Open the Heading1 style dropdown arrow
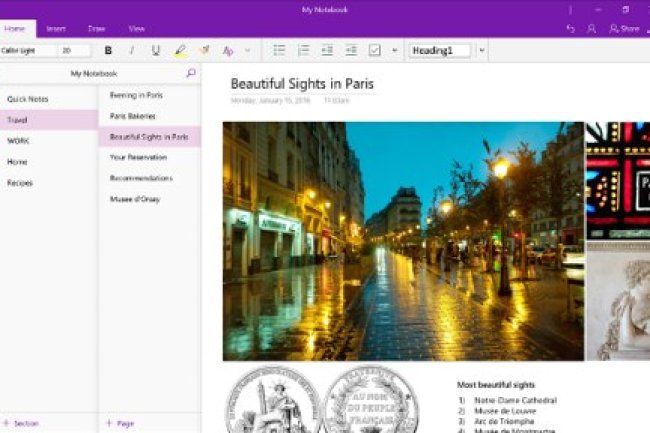 pos(482,51)
